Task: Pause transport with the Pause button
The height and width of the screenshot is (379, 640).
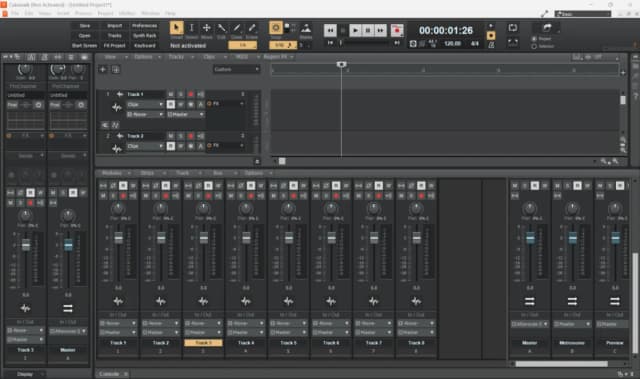Action: pos(368,31)
